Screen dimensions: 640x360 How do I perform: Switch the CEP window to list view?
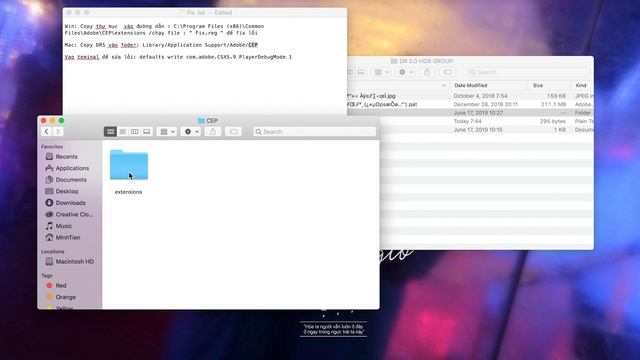pyautogui.click(x=122, y=131)
